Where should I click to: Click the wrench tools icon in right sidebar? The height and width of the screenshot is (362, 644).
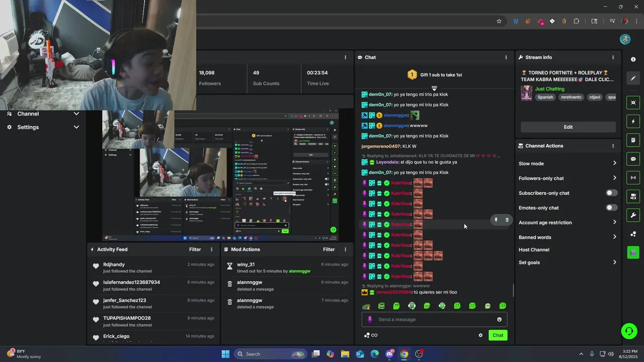pos(633,215)
